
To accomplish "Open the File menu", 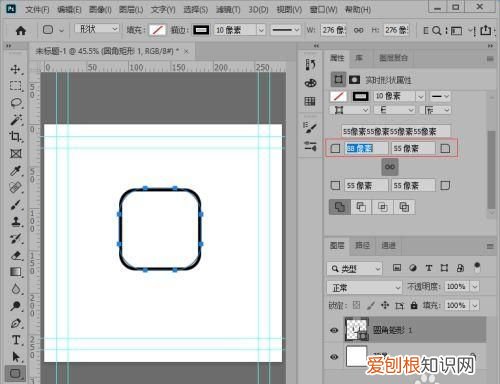I will [x=37, y=10].
